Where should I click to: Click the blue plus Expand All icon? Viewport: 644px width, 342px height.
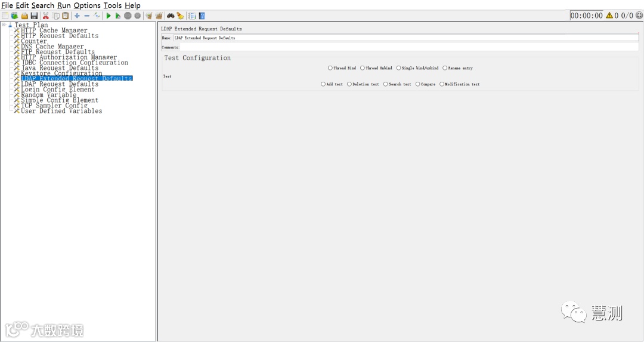77,16
